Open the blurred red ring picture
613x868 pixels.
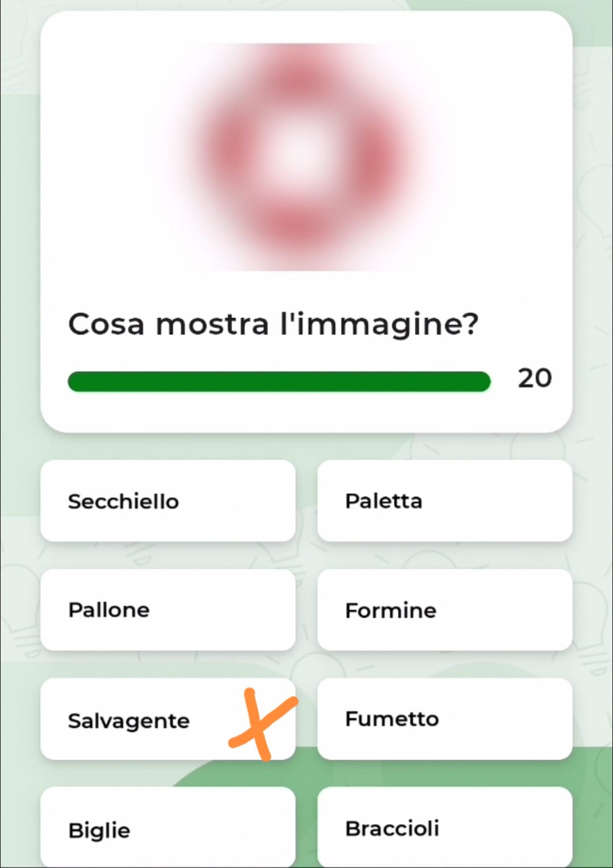click(x=306, y=156)
